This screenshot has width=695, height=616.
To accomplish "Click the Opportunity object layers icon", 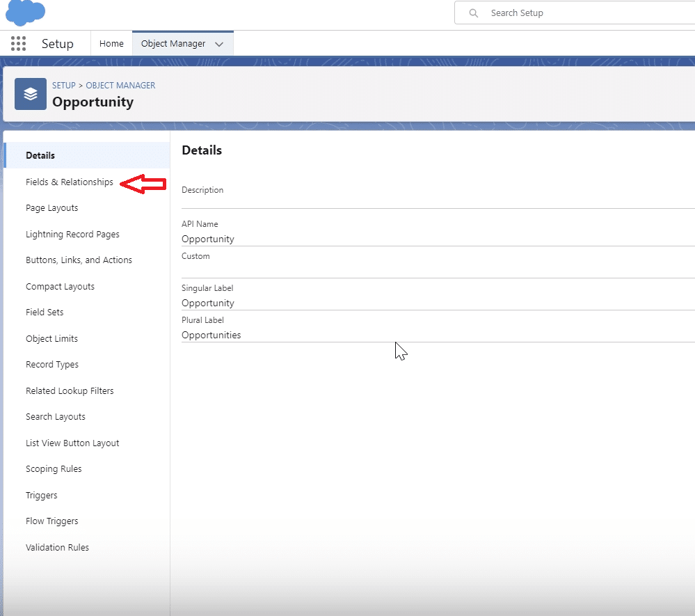I will [x=31, y=94].
